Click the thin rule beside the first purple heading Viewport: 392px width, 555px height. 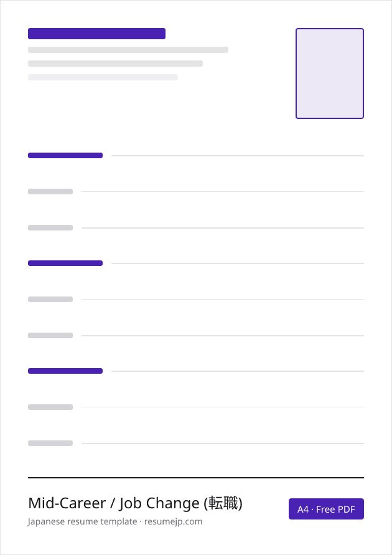pos(238,155)
